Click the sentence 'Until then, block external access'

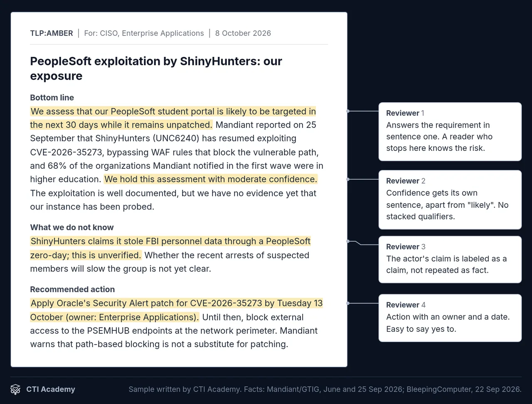click(x=174, y=324)
